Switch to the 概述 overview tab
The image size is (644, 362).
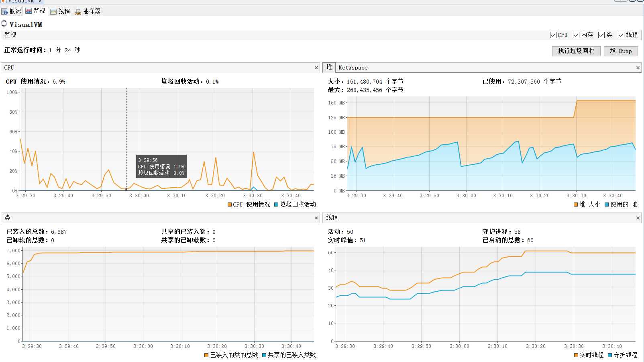[11, 11]
